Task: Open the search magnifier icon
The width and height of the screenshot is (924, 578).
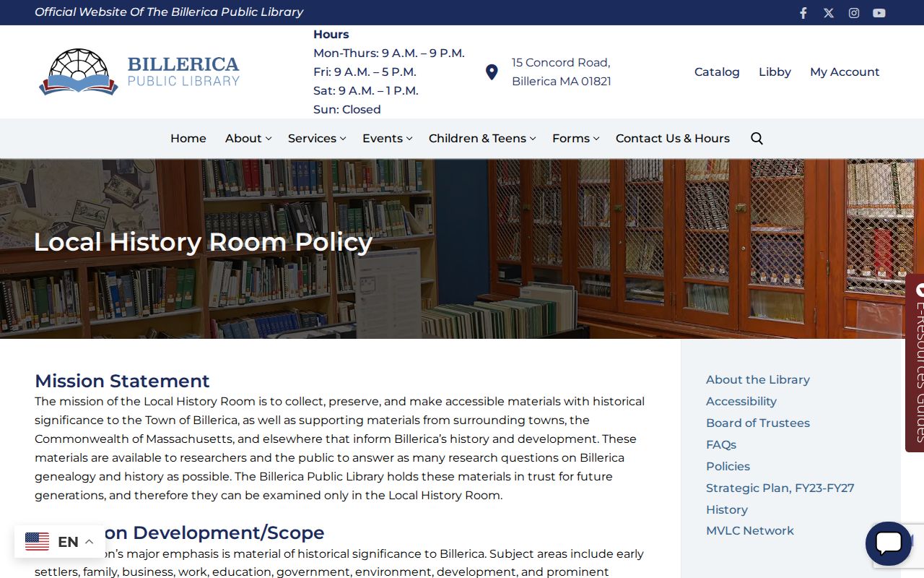Action: pyautogui.click(x=757, y=138)
